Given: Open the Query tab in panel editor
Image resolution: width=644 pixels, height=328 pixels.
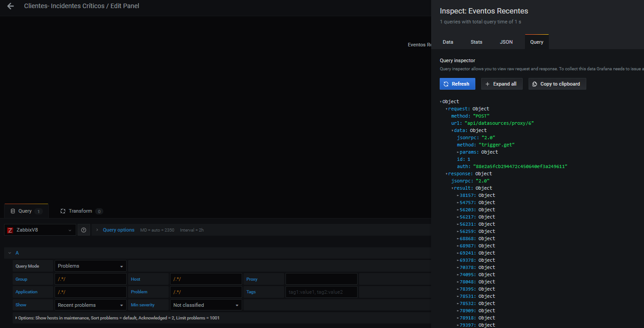Looking at the screenshot, I should tap(26, 211).
